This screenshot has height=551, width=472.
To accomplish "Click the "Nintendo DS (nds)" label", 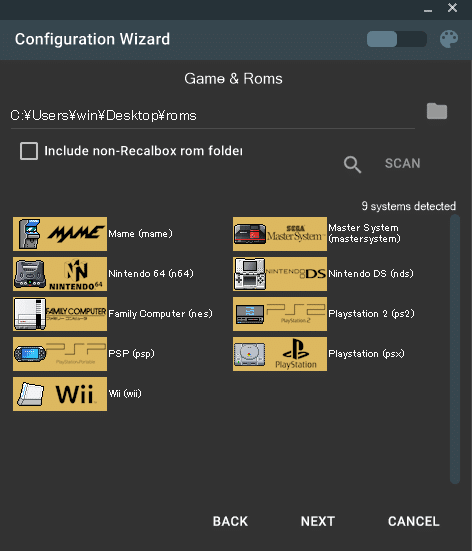I will point(371,274).
